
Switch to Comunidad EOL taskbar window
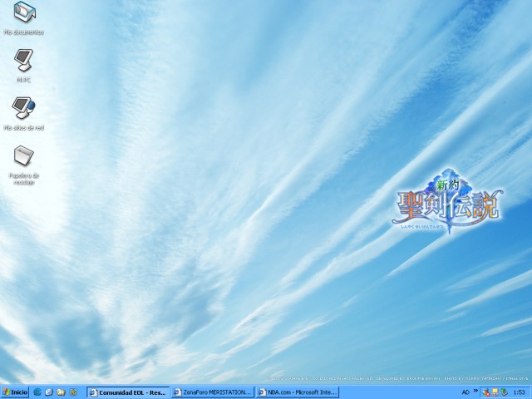click(128, 392)
